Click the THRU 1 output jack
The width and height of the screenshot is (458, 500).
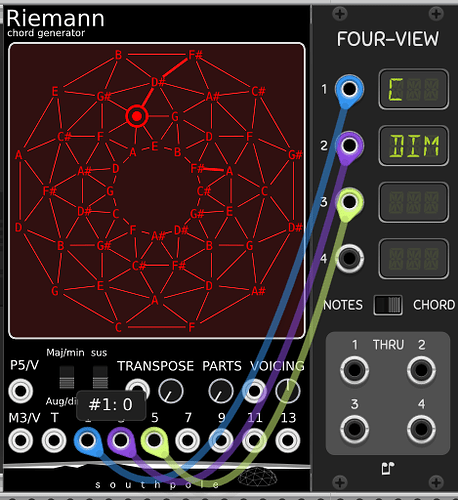pos(354,370)
